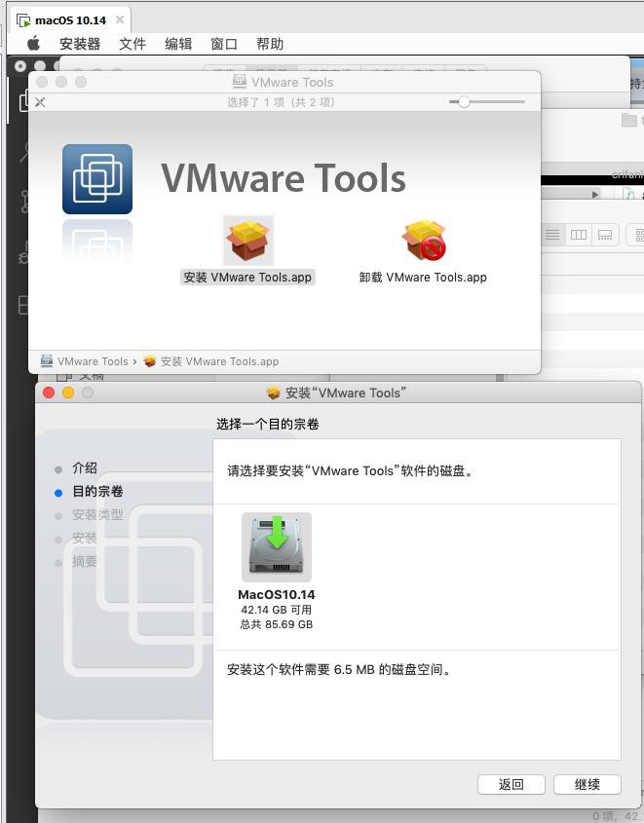Click the VM tab icon beside macOS 10.14
644x823 pixels.
pyautogui.click(x=23, y=20)
